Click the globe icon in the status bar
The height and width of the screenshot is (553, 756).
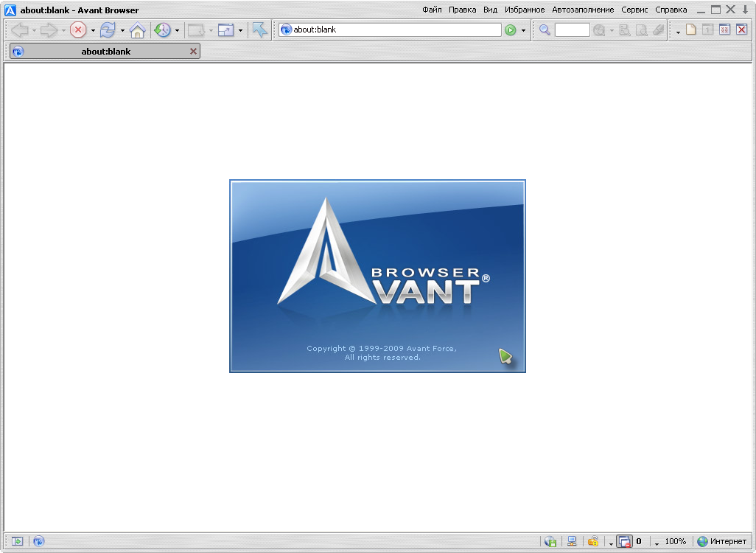[x=39, y=541]
